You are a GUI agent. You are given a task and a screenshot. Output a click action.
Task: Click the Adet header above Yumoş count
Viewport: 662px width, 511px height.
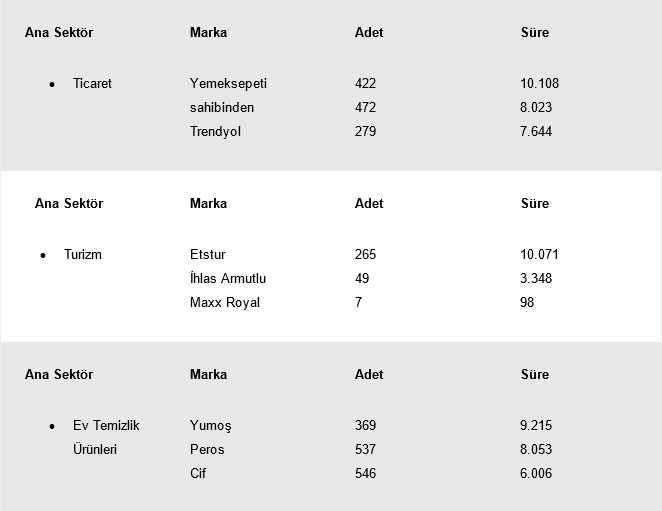pyautogui.click(x=369, y=375)
